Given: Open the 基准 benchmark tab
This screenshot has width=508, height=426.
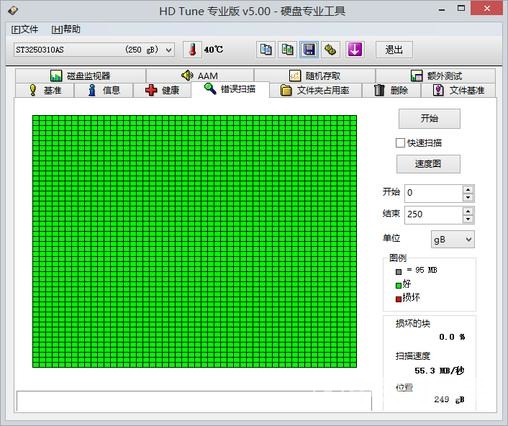Looking at the screenshot, I should click(45, 90).
